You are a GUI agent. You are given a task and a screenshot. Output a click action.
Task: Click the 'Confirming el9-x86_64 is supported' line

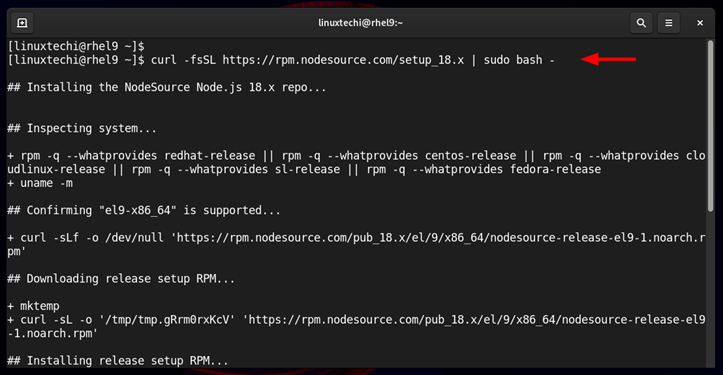[144, 210]
